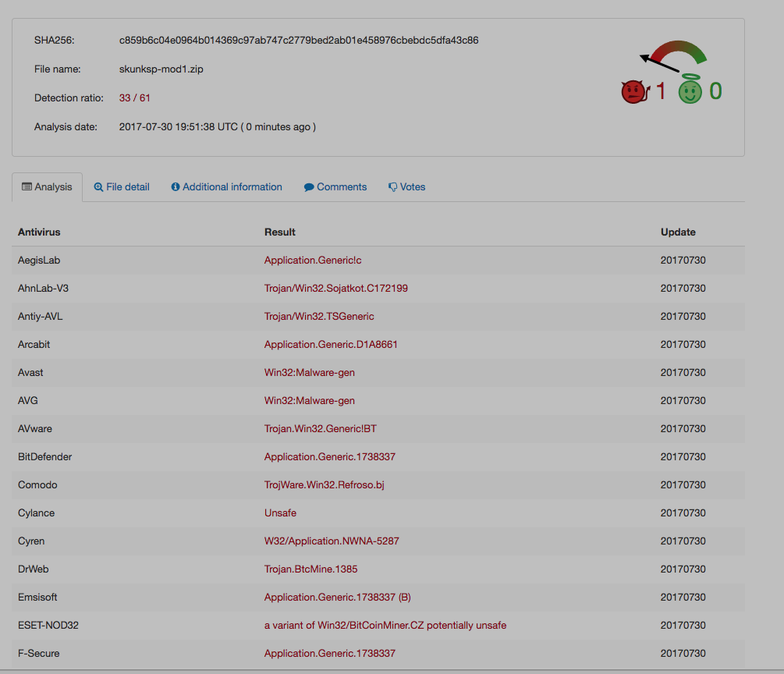This screenshot has width=784, height=674.
Task: Click the Result column header
Action: pos(280,232)
